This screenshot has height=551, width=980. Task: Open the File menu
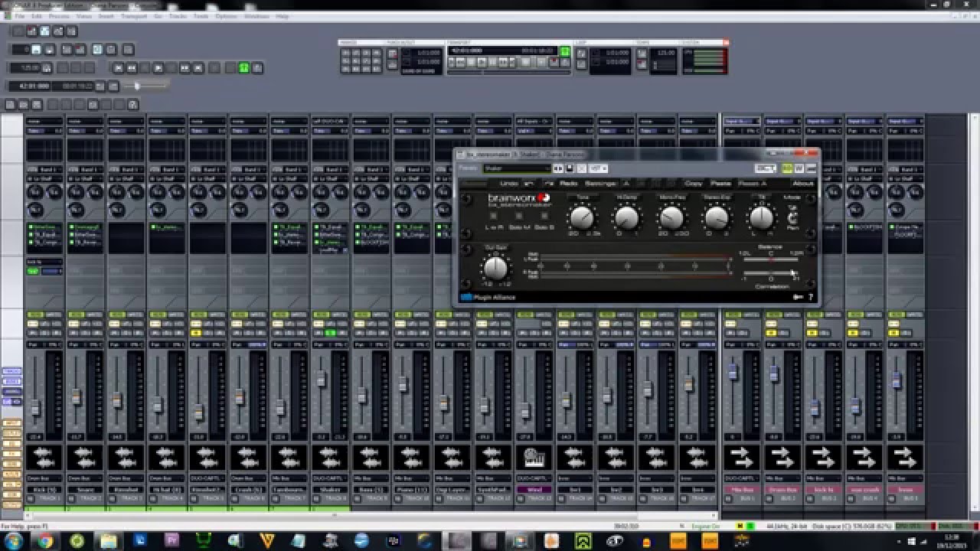[x=20, y=16]
